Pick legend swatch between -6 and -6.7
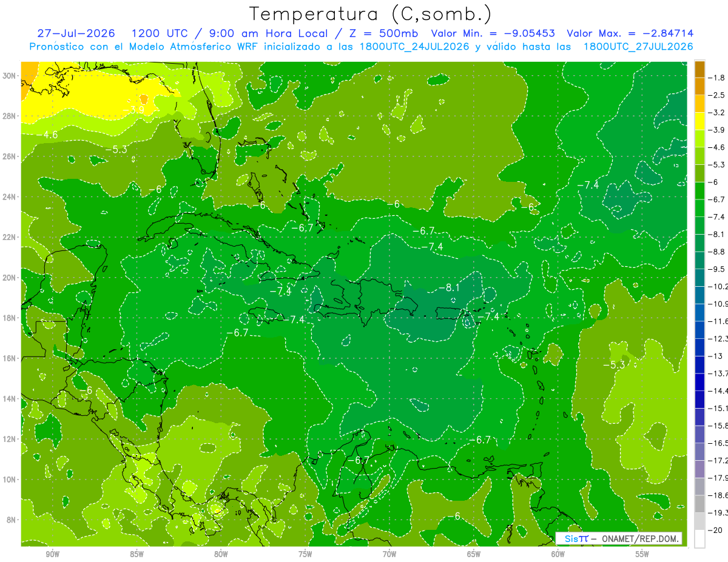Viewport: 728px width, 562px height. tap(699, 191)
